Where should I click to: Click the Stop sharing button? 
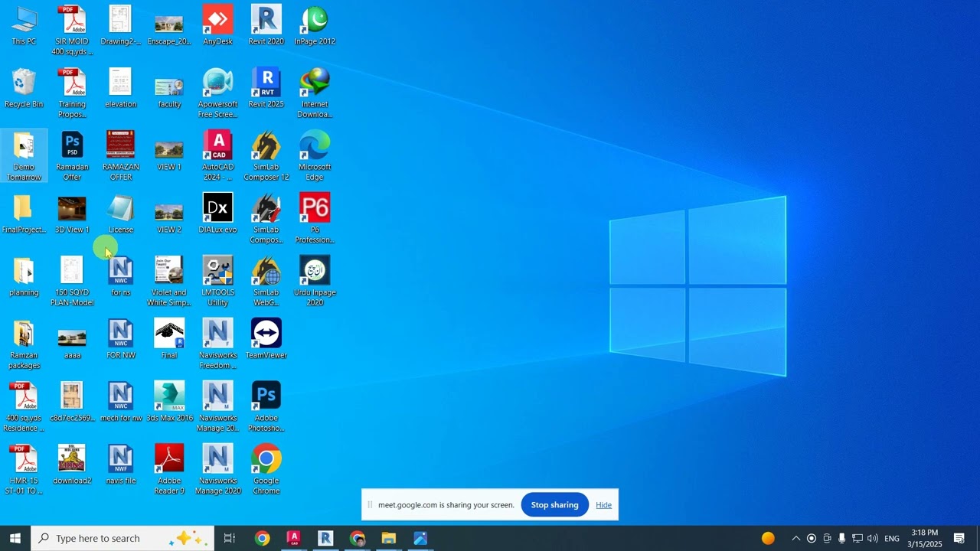click(555, 505)
